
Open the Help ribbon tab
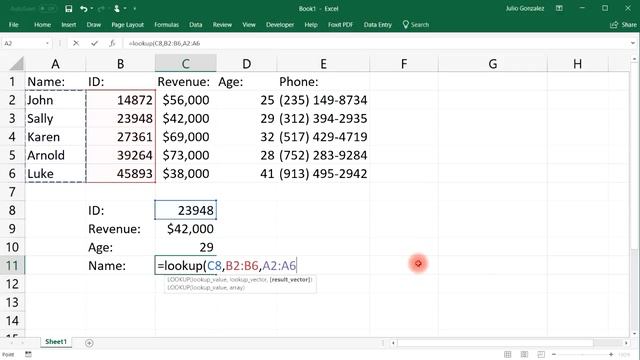tap(311, 25)
